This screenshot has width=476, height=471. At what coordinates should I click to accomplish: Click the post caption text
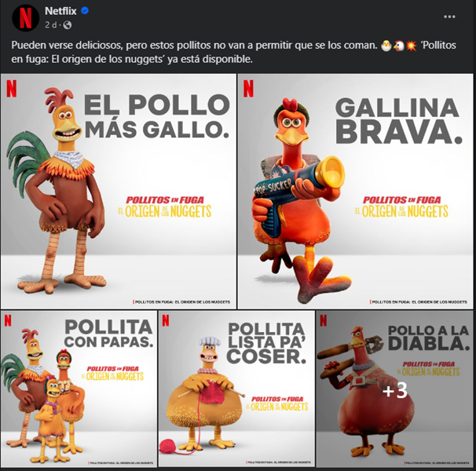point(233,52)
